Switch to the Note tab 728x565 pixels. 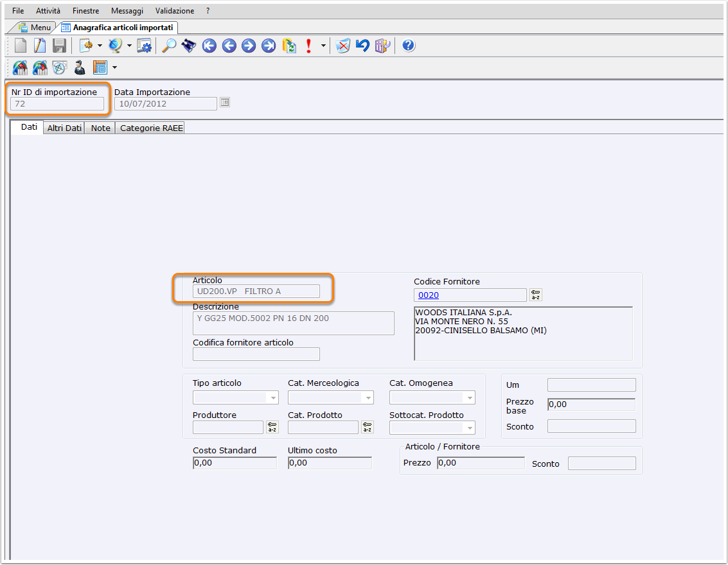coord(100,128)
